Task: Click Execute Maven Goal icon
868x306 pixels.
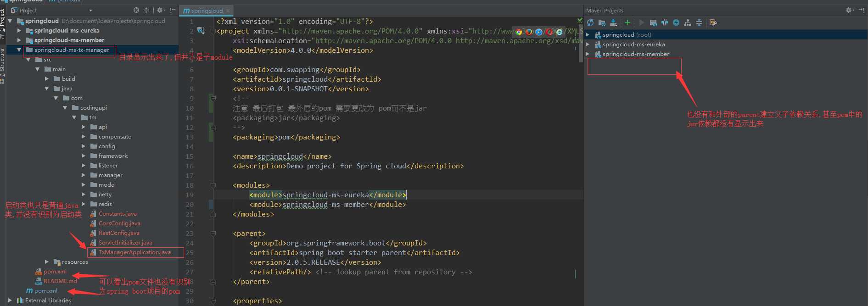Action: tap(653, 22)
